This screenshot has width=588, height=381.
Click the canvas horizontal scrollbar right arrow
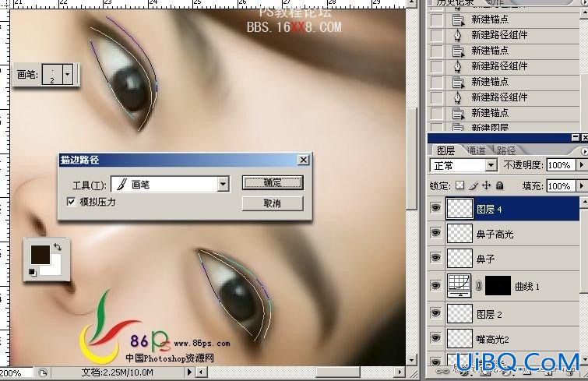pos(400,372)
